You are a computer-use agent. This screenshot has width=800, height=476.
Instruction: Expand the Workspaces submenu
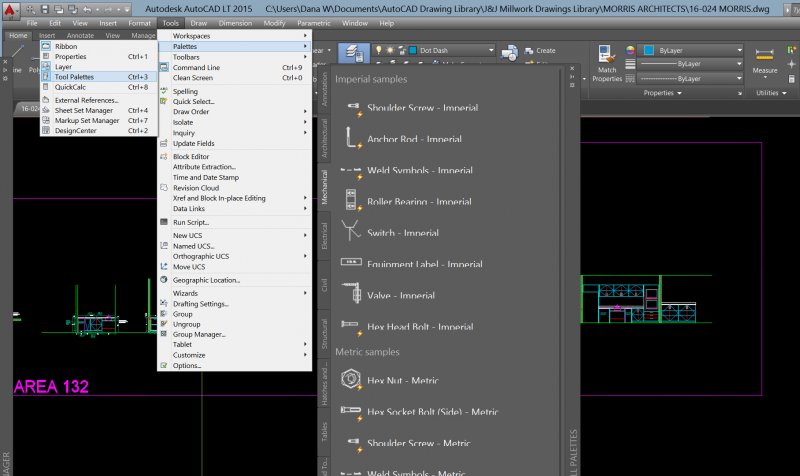[235, 36]
